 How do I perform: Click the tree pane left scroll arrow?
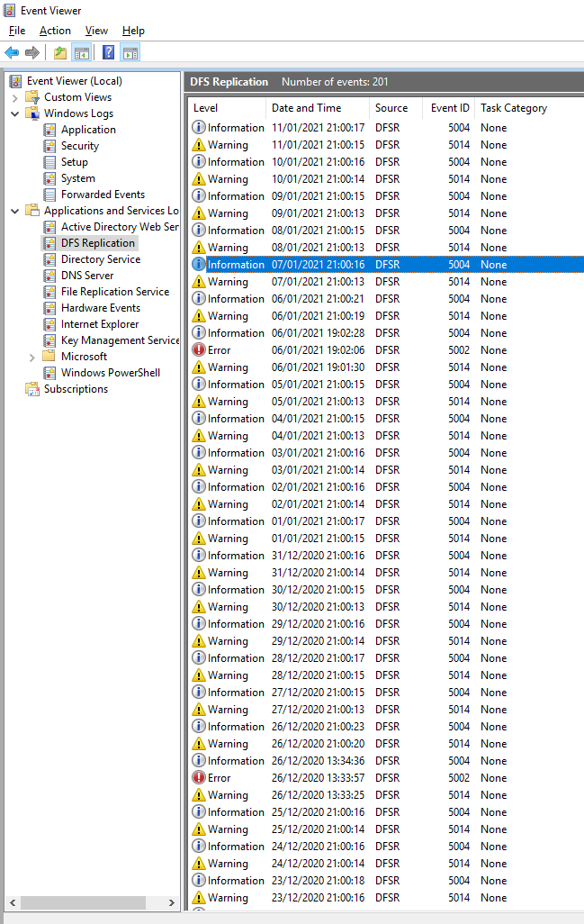click(x=13, y=902)
